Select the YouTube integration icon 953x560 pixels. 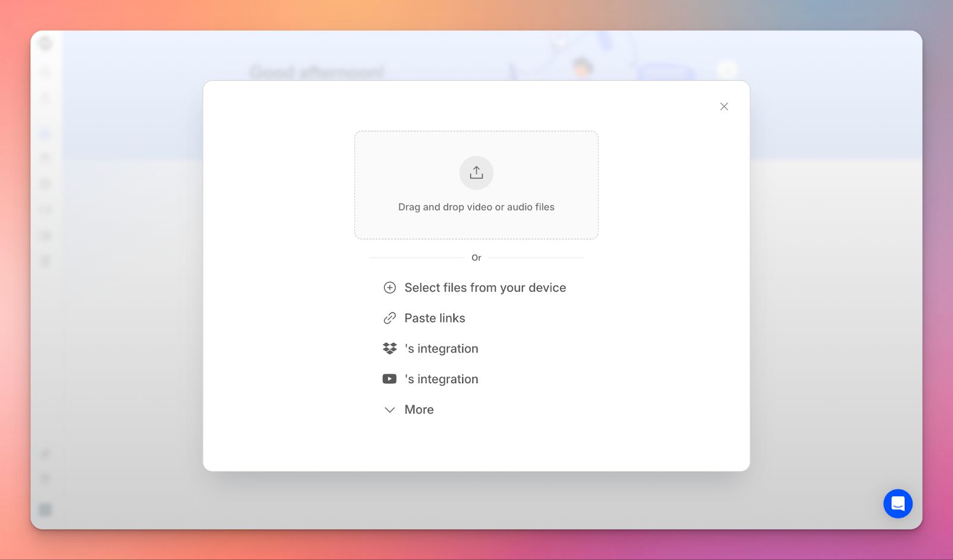pos(390,378)
